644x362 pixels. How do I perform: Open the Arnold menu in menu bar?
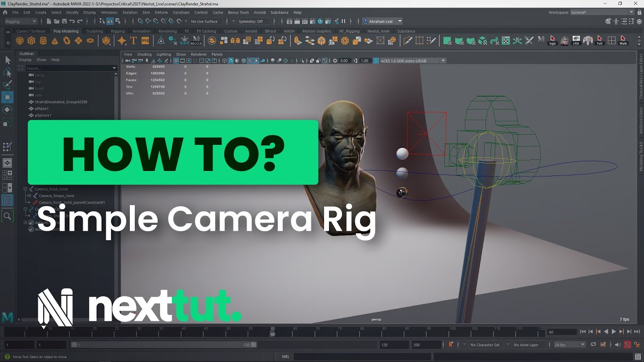260,12
